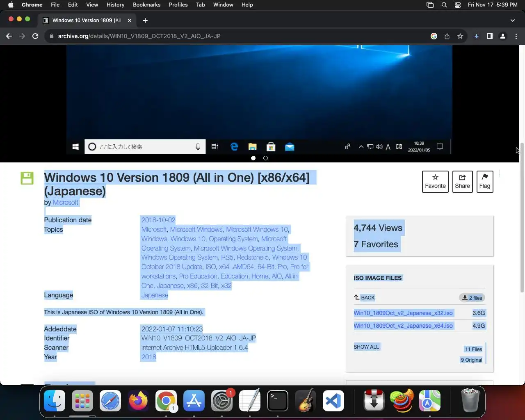Open Visual Studio Code from the dock

pyautogui.click(x=333, y=400)
